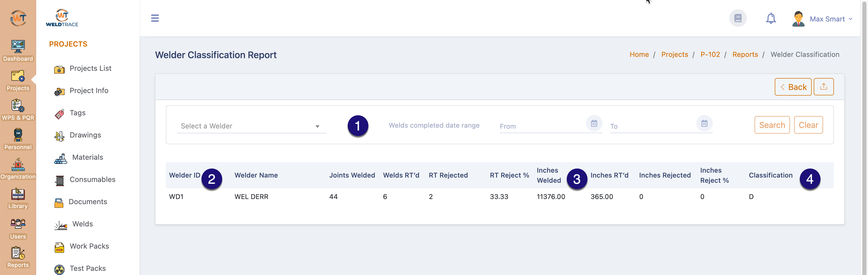Go to Reports breadcrumb link

pyautogui.click(x=745, y=55)
